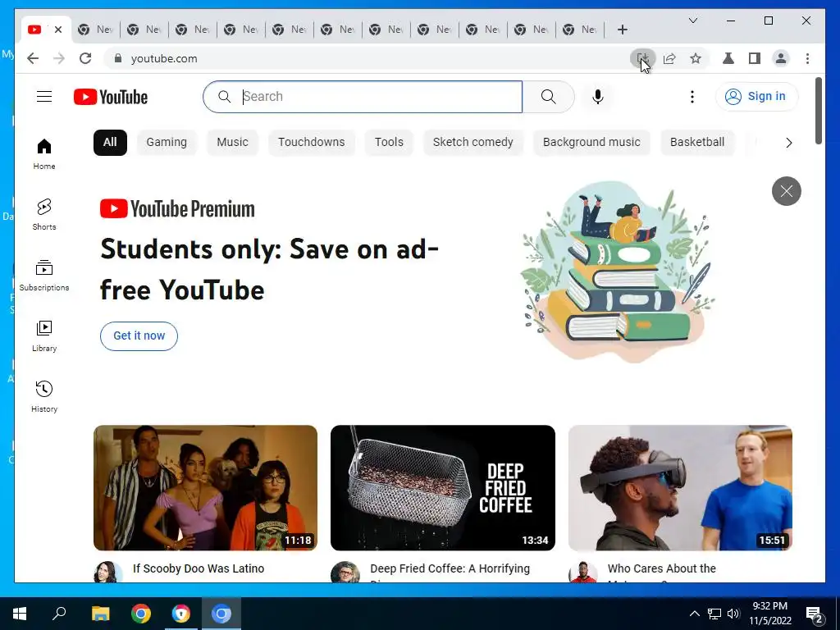
Task: Click browser back arrow
Action: 33,58
